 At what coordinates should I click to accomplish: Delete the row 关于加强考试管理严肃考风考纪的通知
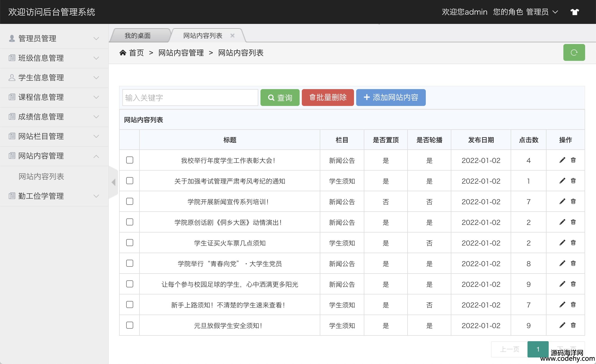tap(573, 181)
